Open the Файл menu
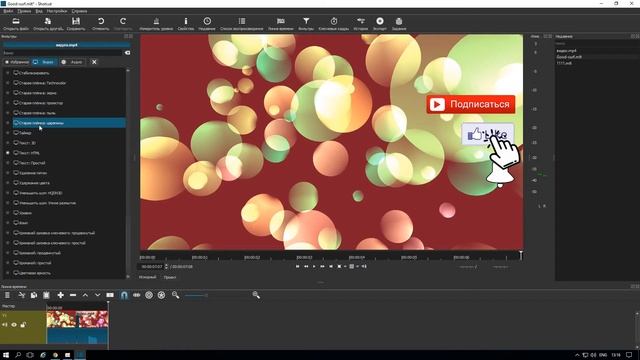The width and height of the screenshot is (640, 360). pos(8,11)
